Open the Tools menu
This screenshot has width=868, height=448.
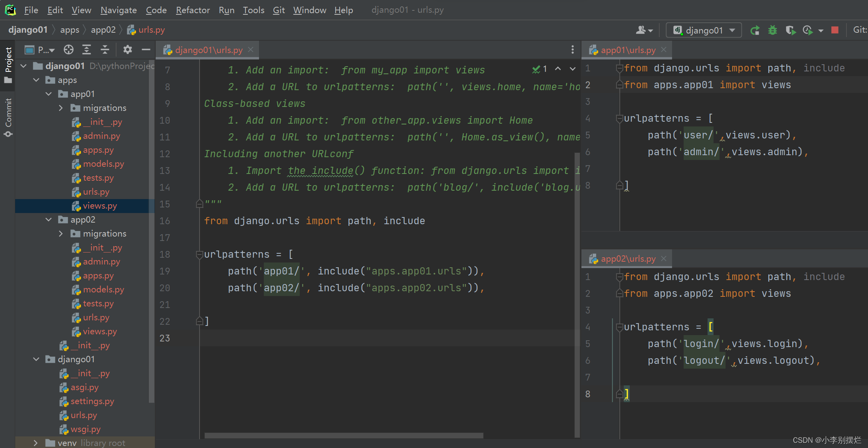pyautogui.click(x=253, y=10)
